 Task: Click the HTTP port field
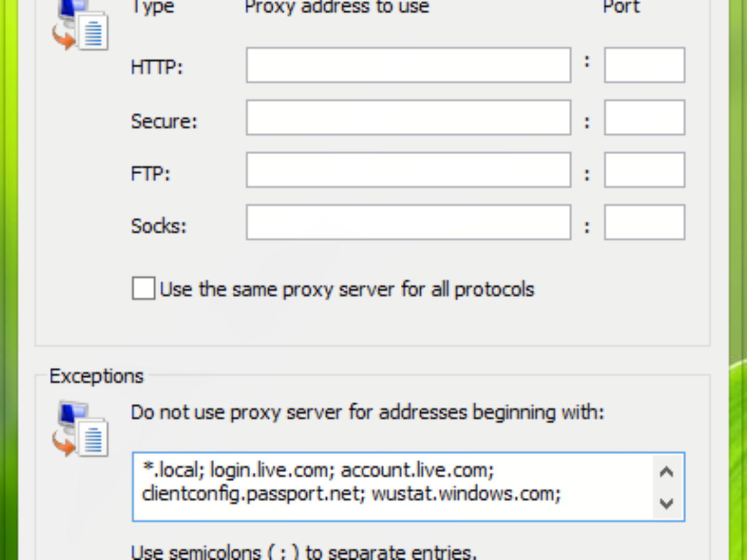(x=644, y=65)
